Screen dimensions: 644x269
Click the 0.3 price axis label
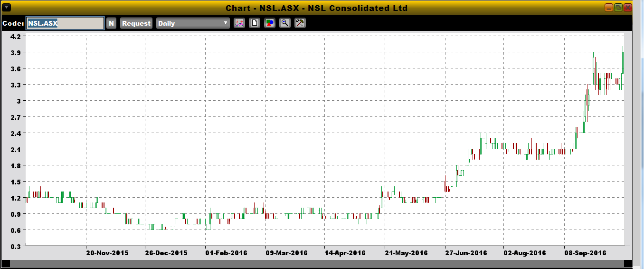click(15, 246)
